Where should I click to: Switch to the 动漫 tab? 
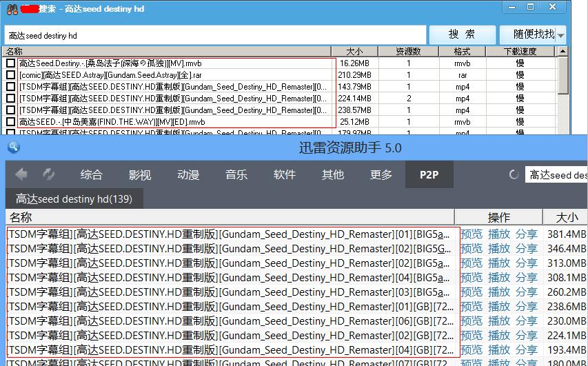tap(187, 175)
